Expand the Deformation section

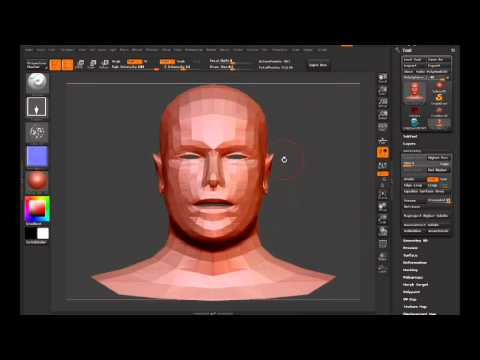click(x=415, y=262)
